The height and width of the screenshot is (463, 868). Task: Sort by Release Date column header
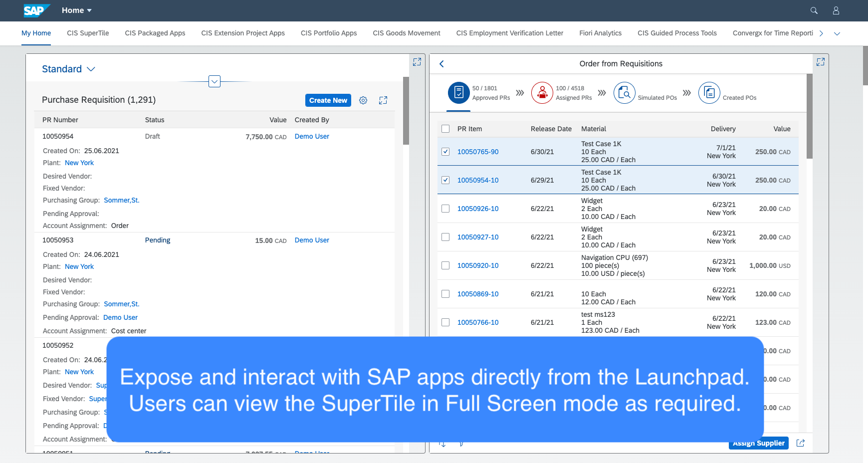coord(551,129)
